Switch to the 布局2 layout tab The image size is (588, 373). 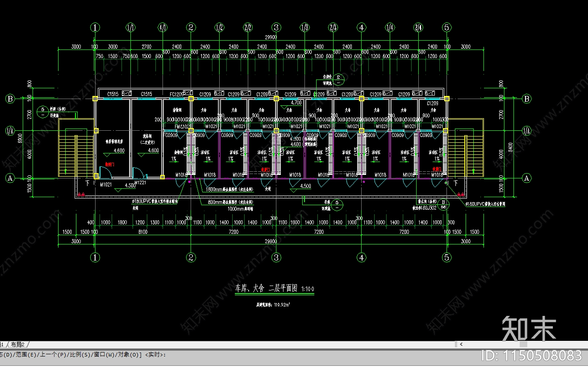coord(18,344)
